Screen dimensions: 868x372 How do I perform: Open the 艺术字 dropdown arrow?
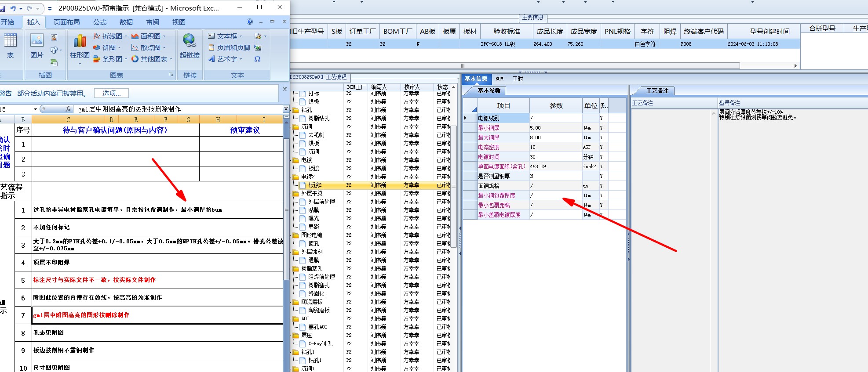pyautogui.click(x=241, y=59)
